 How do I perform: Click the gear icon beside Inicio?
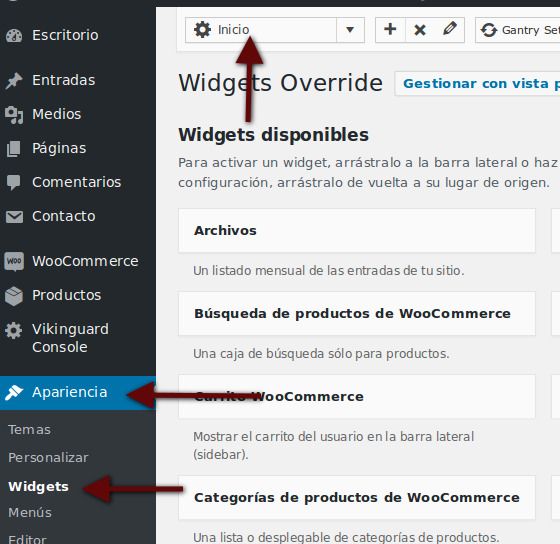[x=202, y=30]
